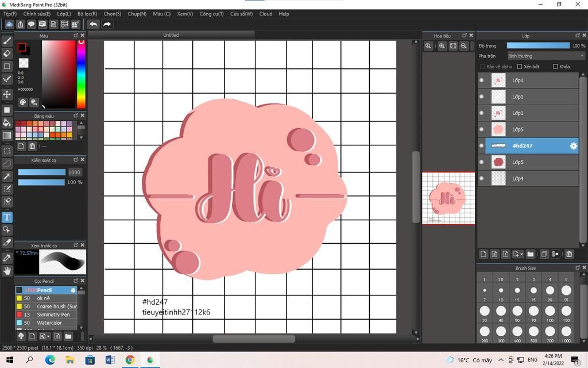Select the Lasso selection tool
The height and width of the screenshot is (368, 588).
pos(7,164)
